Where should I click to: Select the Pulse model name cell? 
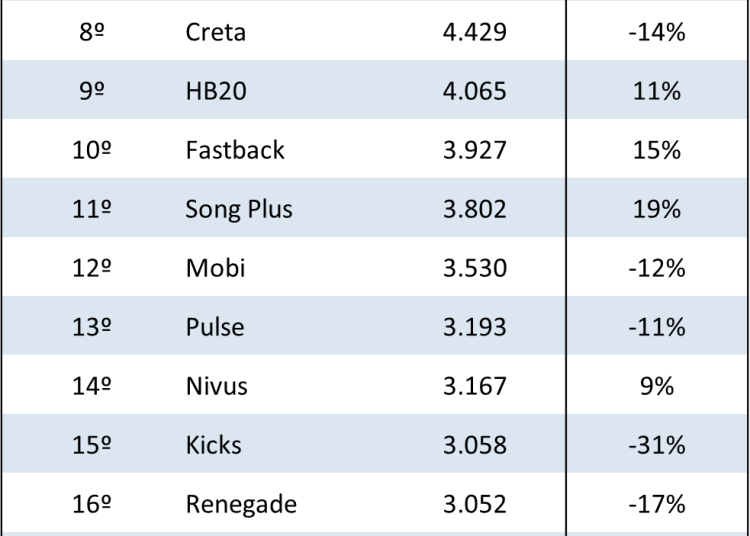click(214, 326)
